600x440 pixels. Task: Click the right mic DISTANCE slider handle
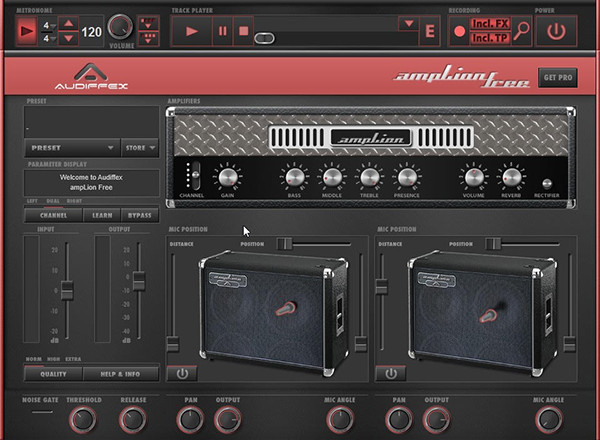click(381, 287)
